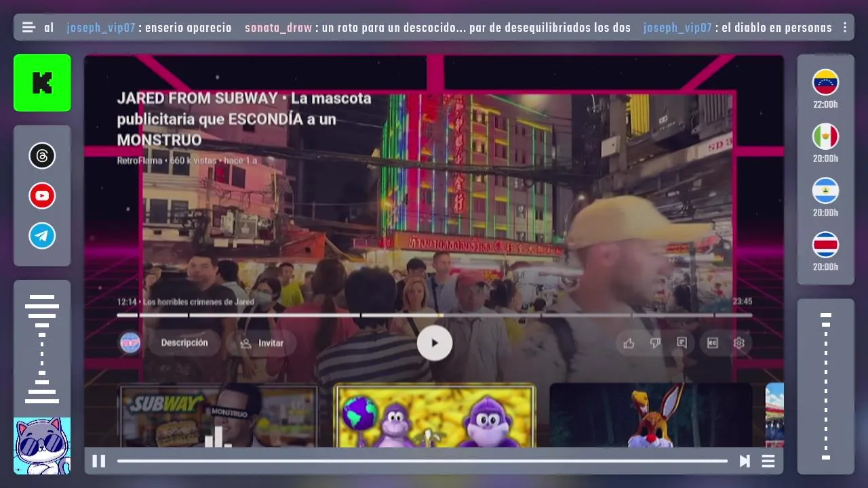Click sonata_draw username in ticker
Screen dimensions: 868x488
click(x=278, y=28)
